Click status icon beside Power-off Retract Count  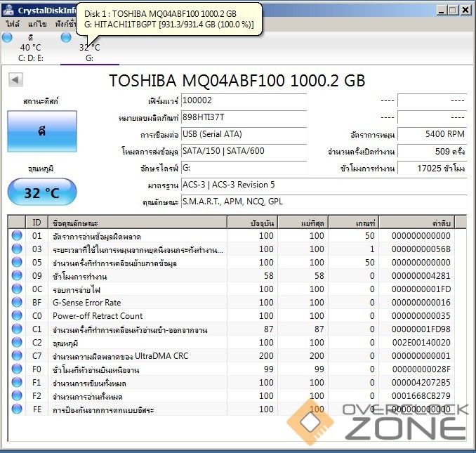(x=17, y=316)
